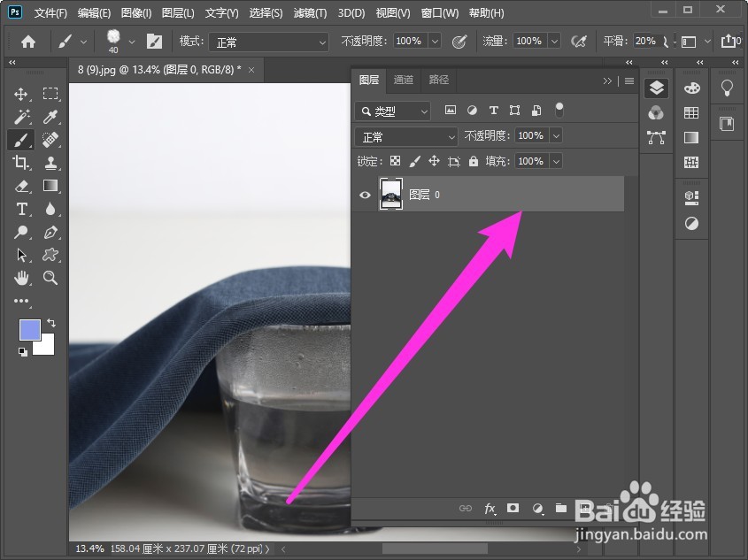This screenshot has height=560, width=748.
Task: Open the brush mode 正常 dropdown
Action: click(x=268, y=42)
